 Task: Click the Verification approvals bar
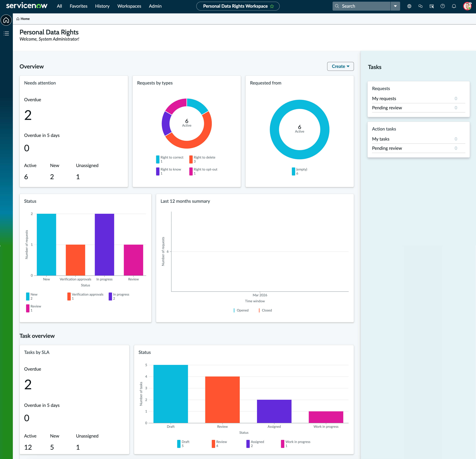(75, 260)
